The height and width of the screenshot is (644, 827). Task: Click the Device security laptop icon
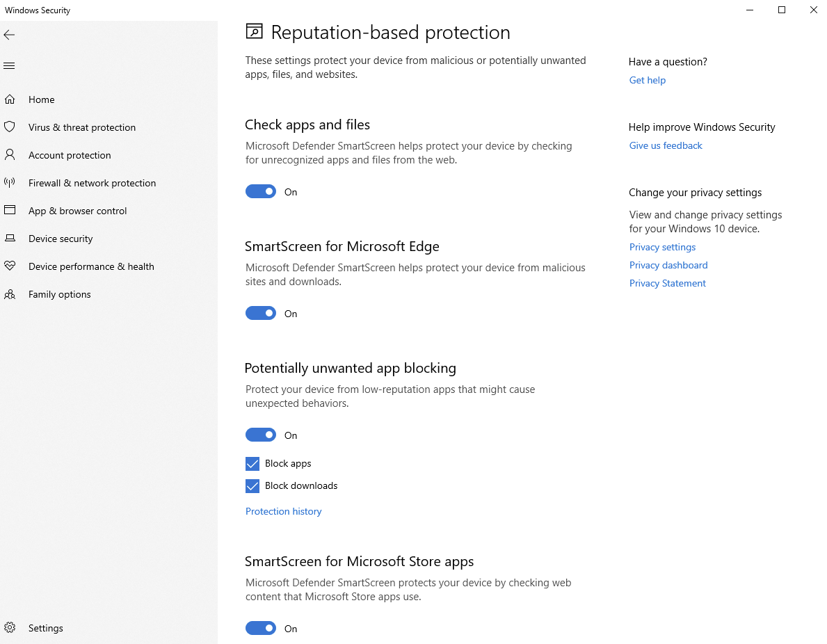pyautogui.click(x=10, y=238)
